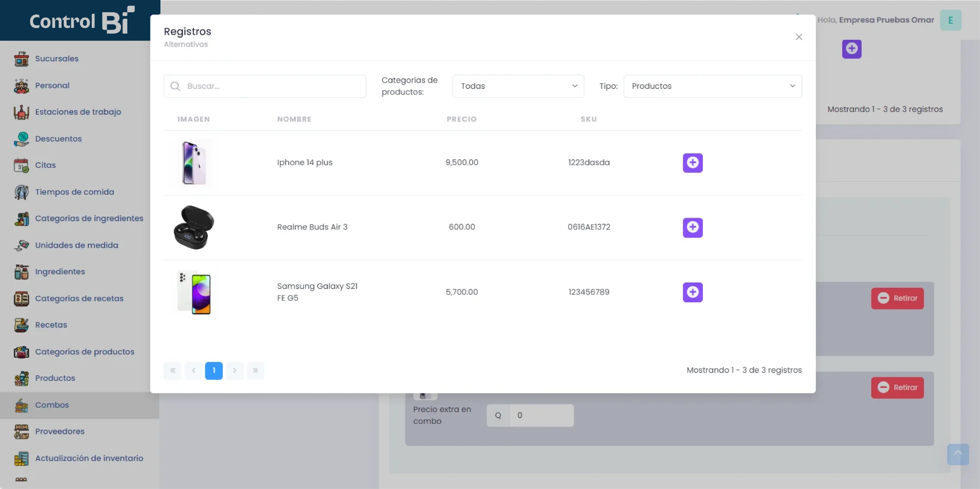Click the Unidades de medida icon
The width and height of the screenshot is (980, 489).
click(x=21, y=245)
